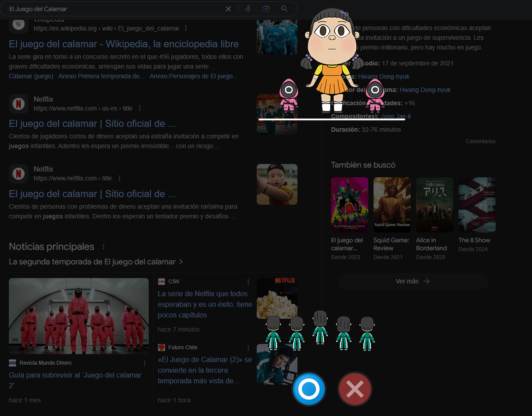Open Anexo:Primera temporada sub-link

(103, 76)
